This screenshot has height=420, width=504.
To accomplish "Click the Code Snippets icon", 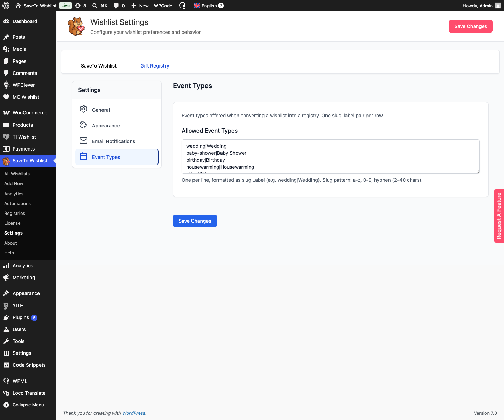I will point(6,365).
